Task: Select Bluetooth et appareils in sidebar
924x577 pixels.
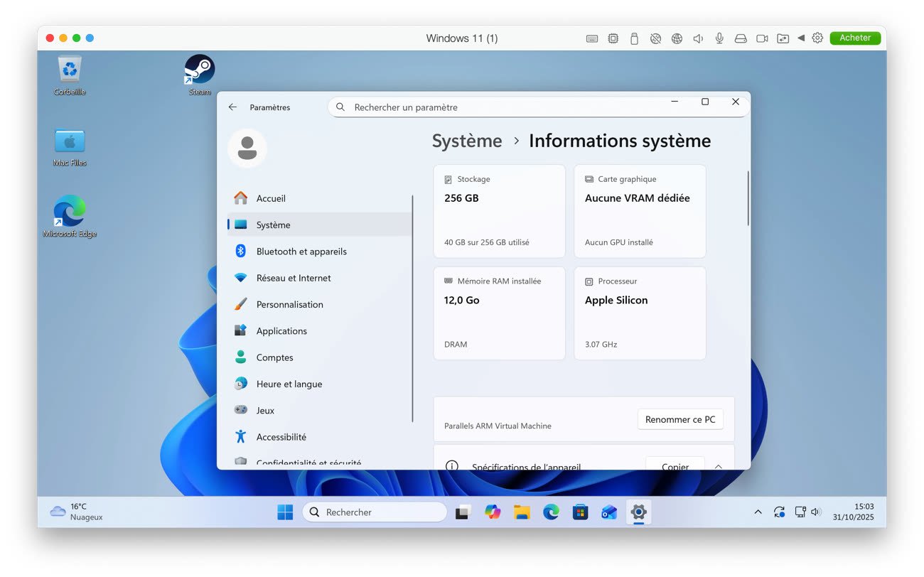Action: [x=301, y=251]
